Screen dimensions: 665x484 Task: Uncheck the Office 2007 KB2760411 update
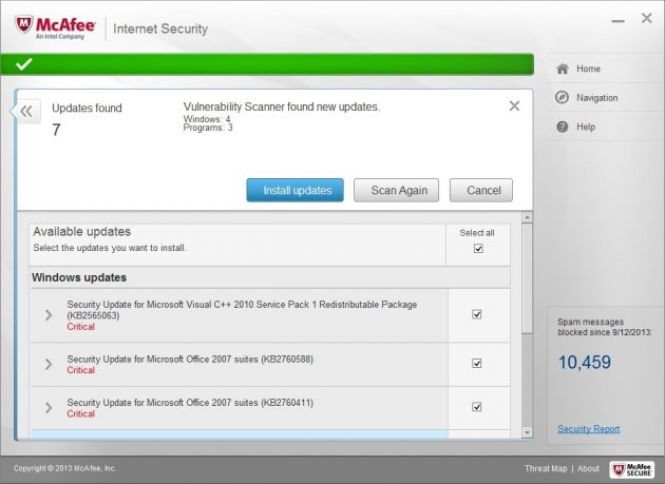pyautogui.click(x=477, y=407)
